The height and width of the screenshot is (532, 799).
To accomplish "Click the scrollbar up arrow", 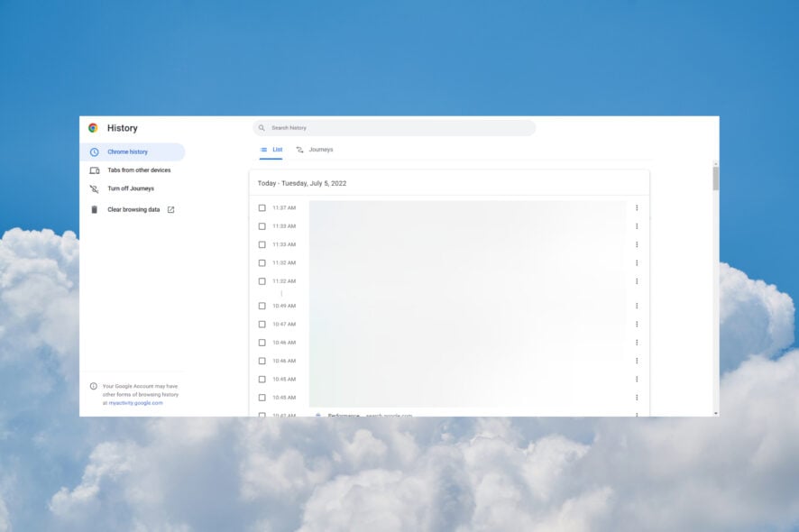I will pos(716,164).
